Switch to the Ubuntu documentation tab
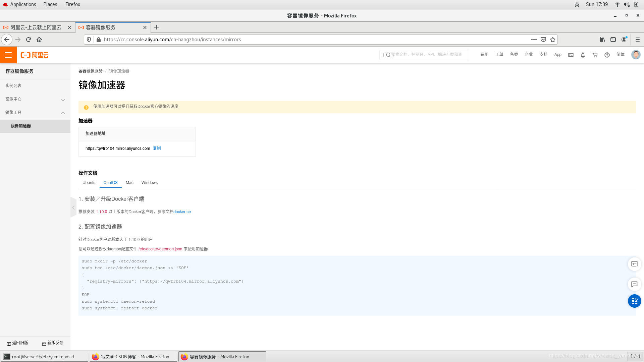 point(89,183)
